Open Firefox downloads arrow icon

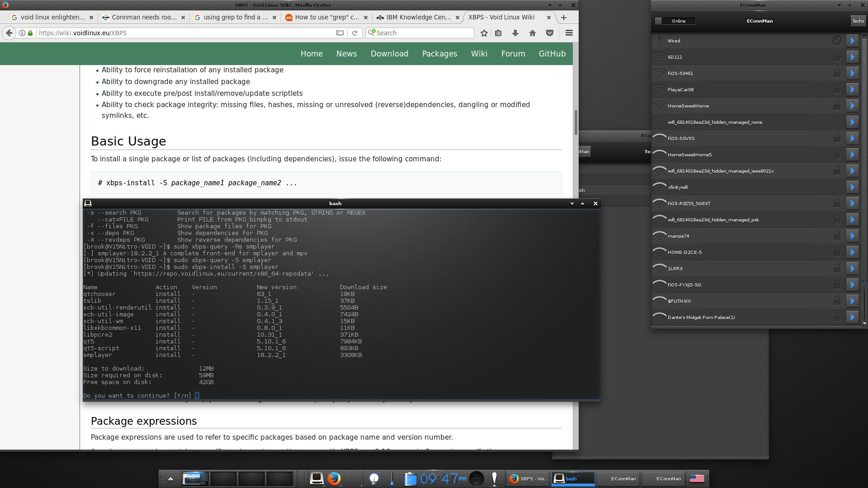point(515,33)
